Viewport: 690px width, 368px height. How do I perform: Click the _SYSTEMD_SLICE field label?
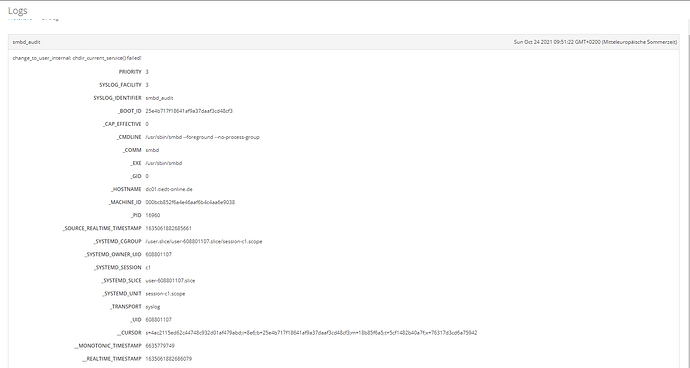[x=121, y=280]
